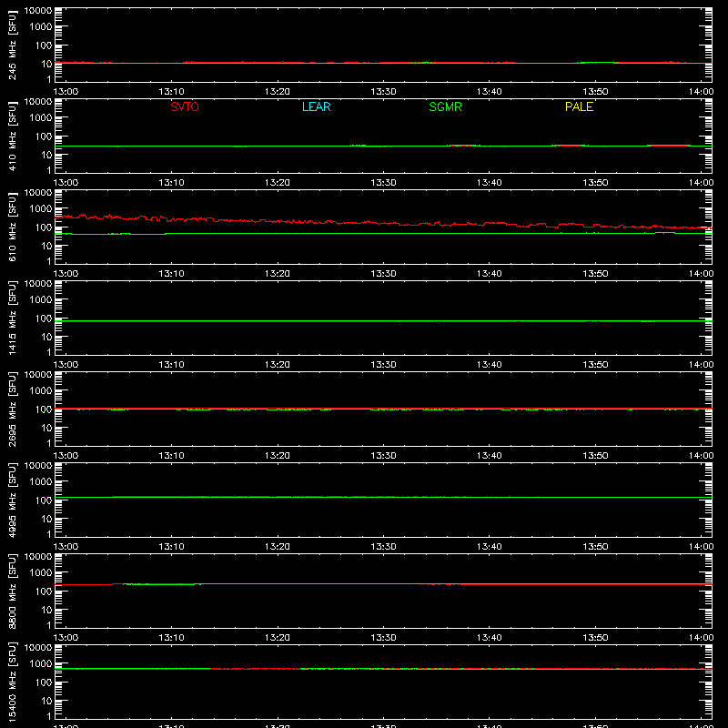
Task: Click the 10000 tick of 8800 MHz panel
Action: (x=38, y=557)
